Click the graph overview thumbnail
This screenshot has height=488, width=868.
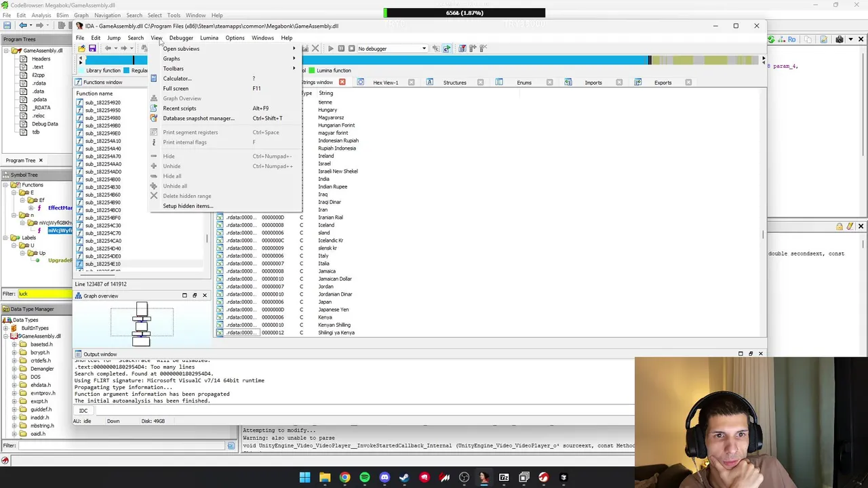[142, 323]
